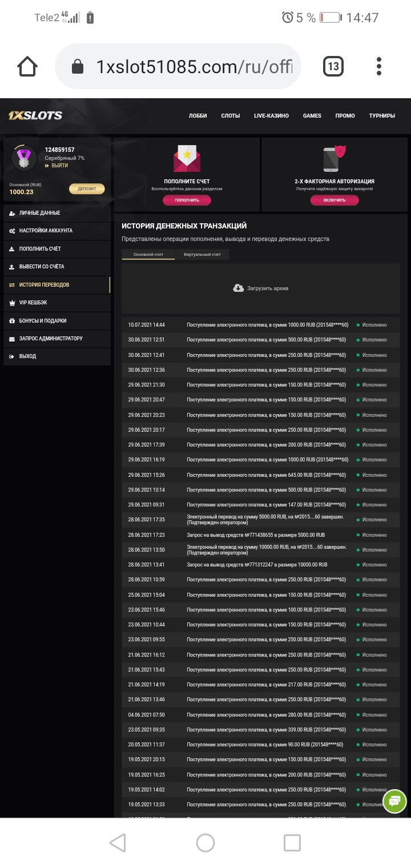Open Личные данные section via person icon
The image size is (411, 868).
click(x=13, y=213)
